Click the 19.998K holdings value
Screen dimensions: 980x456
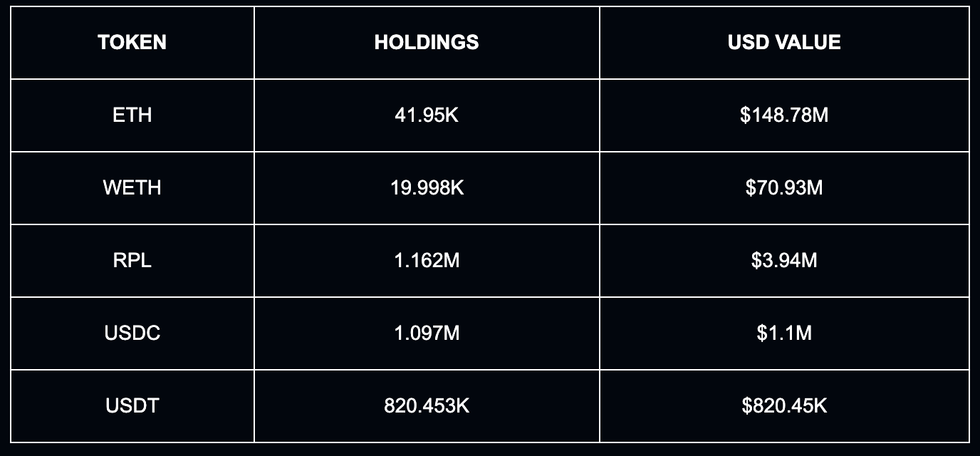point(427,187)
